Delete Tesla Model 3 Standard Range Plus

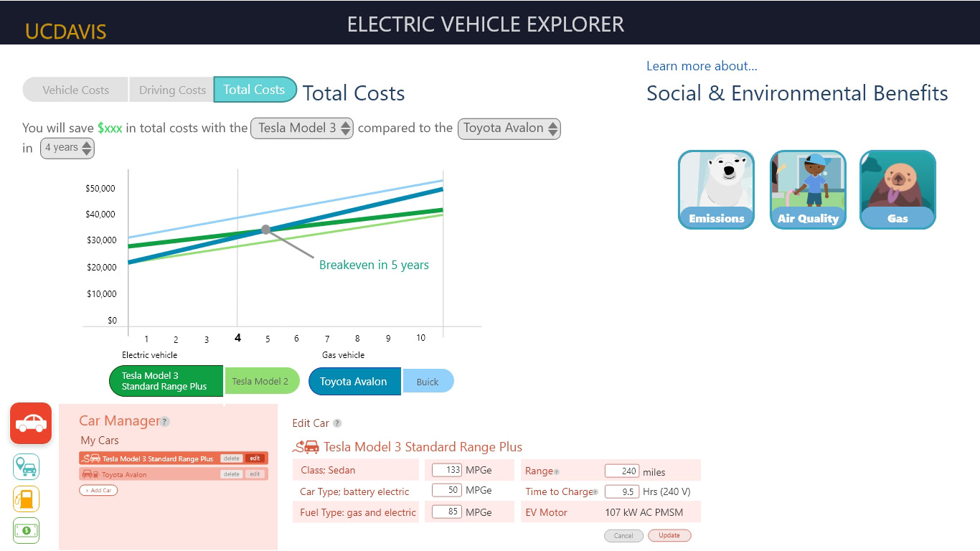pyautogui.click(x=231, y=458)
